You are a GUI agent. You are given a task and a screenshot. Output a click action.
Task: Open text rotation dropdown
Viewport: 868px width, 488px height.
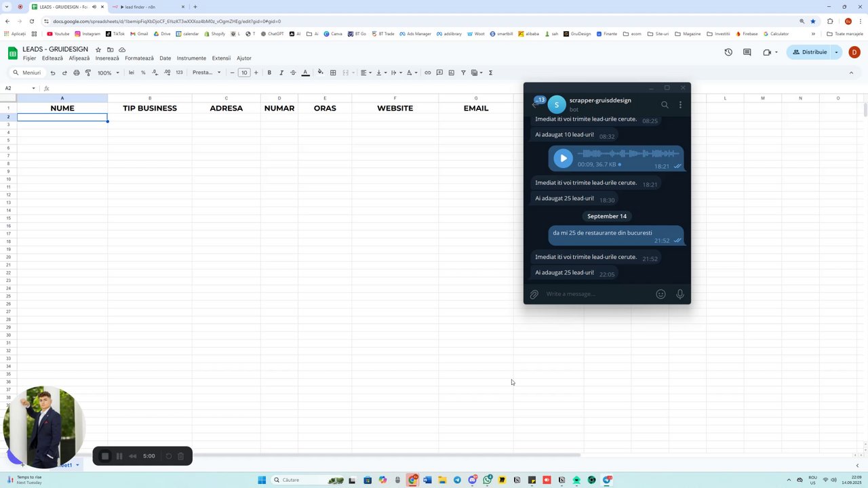click(412, 73)
